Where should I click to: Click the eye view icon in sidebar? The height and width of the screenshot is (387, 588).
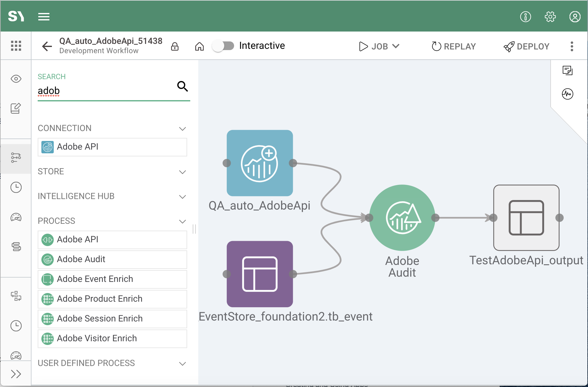tap(16, 79)
